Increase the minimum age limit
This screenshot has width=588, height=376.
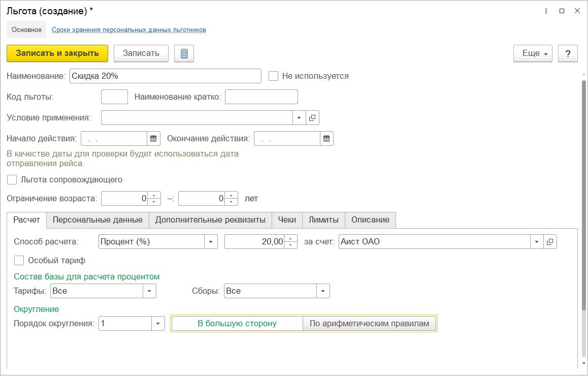pos(154,195)
